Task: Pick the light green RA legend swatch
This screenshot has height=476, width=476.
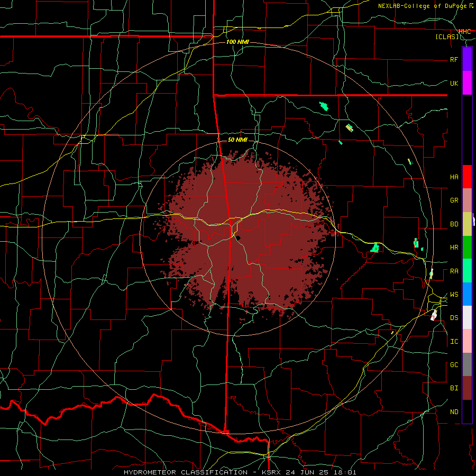Action: (467, 271)
